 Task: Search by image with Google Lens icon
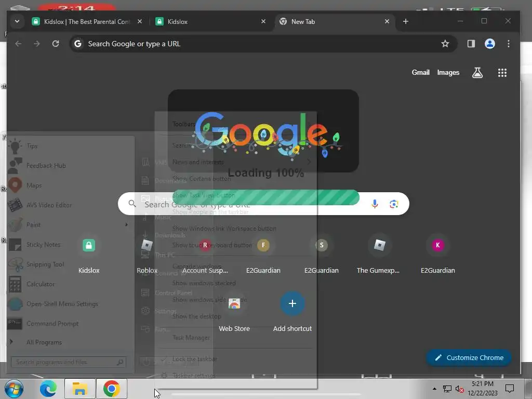point(394,204)
